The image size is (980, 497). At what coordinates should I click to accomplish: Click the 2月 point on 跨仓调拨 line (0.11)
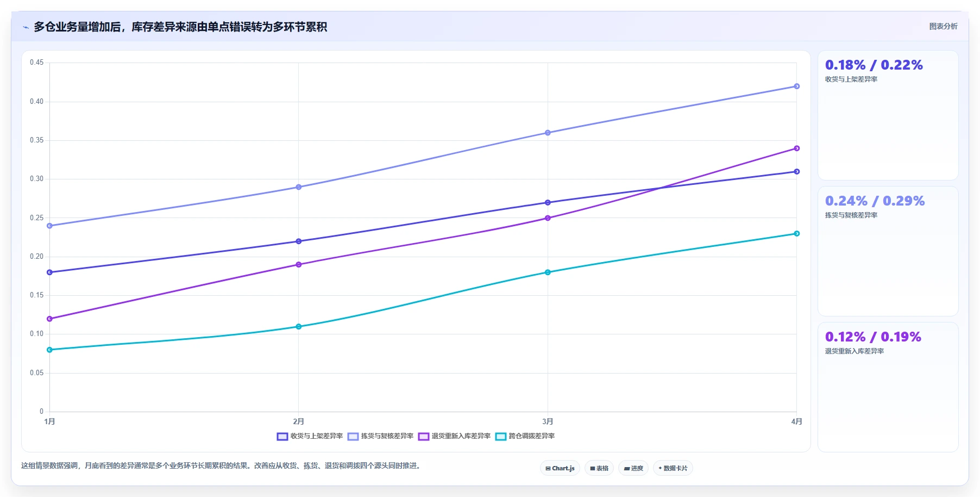pyautogui.click(x=299, y=327)
